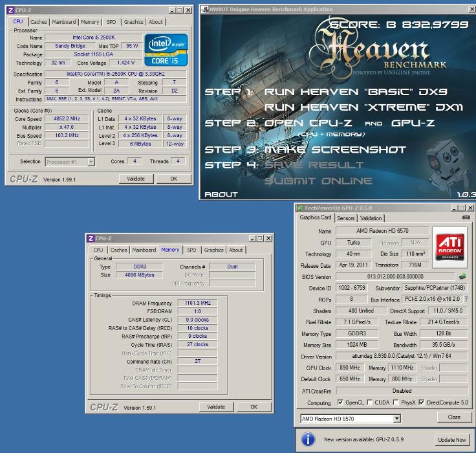Click the ATI Radeon logo in GPU-Z
Image resolution: width=476 pixels, height=453 pixels.
tap(449, 247)
